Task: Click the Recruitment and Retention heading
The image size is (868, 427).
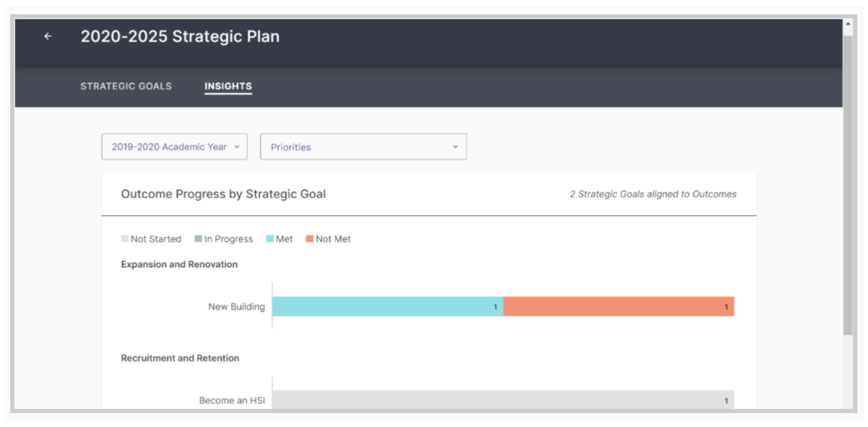Action: click(180, 358)
